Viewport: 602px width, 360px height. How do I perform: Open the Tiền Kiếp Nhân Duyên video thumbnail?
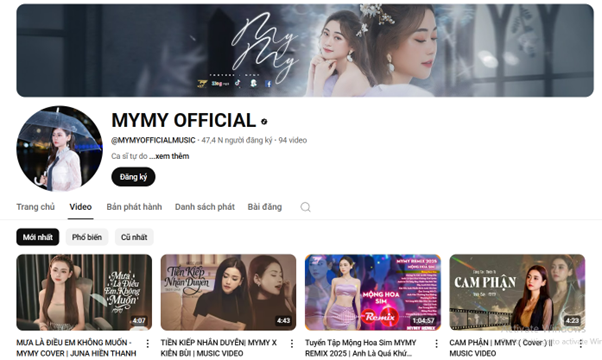pos(228,292)
